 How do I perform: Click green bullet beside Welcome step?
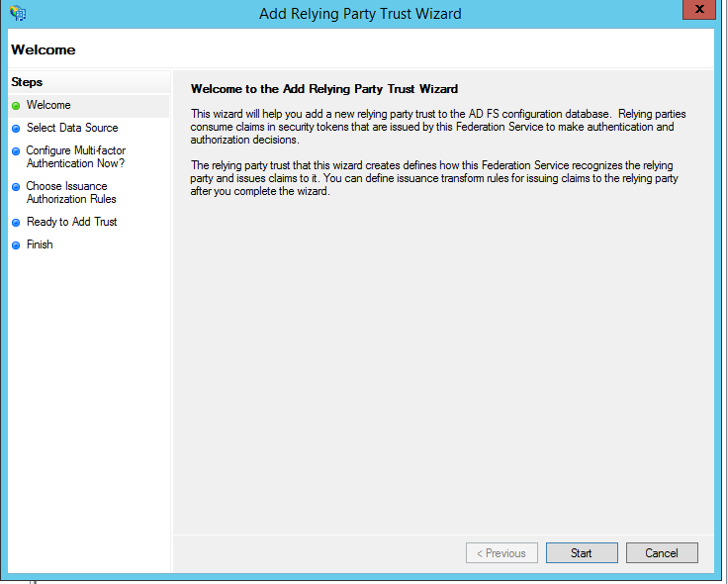[16, 106]
